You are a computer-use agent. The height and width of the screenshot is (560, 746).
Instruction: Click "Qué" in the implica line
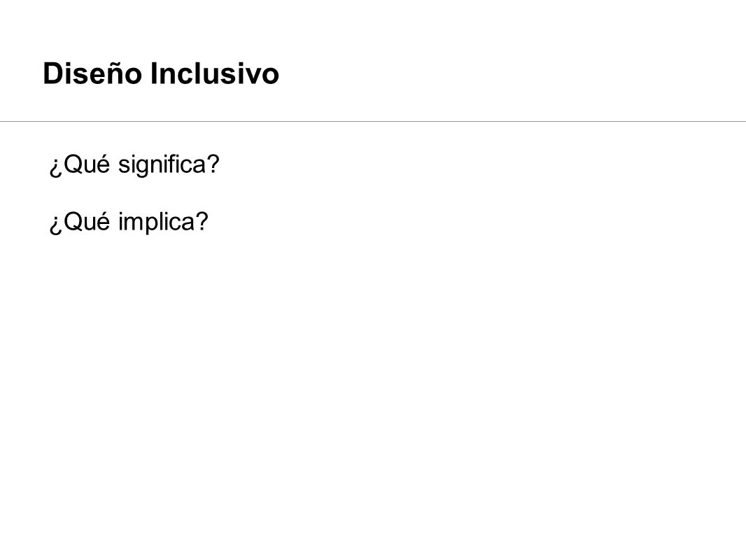pos(86,222)
